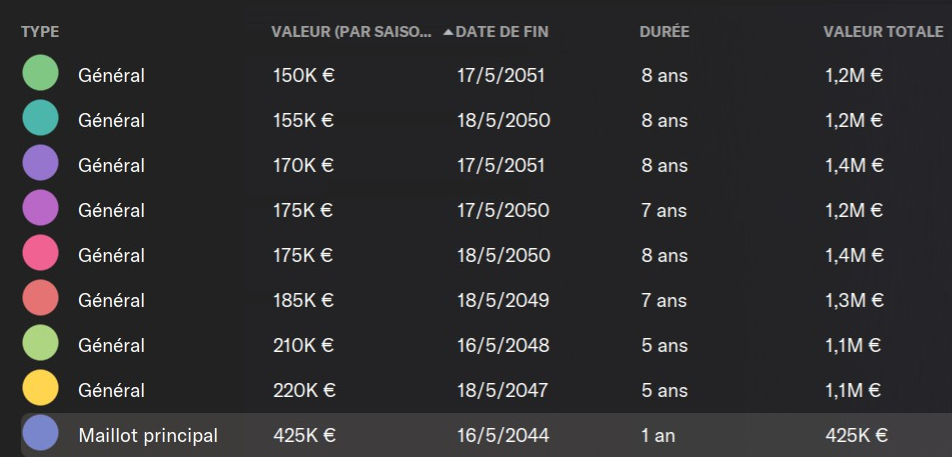952x457 pixels.
Task: Sort by the VALEUR TOTALE column header
Action: coord(883,32)
